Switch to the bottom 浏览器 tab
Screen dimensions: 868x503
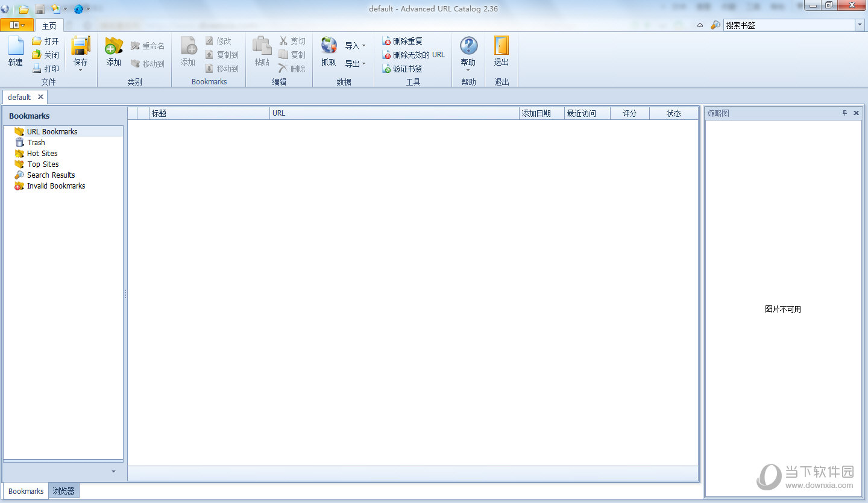coord(63,491)
